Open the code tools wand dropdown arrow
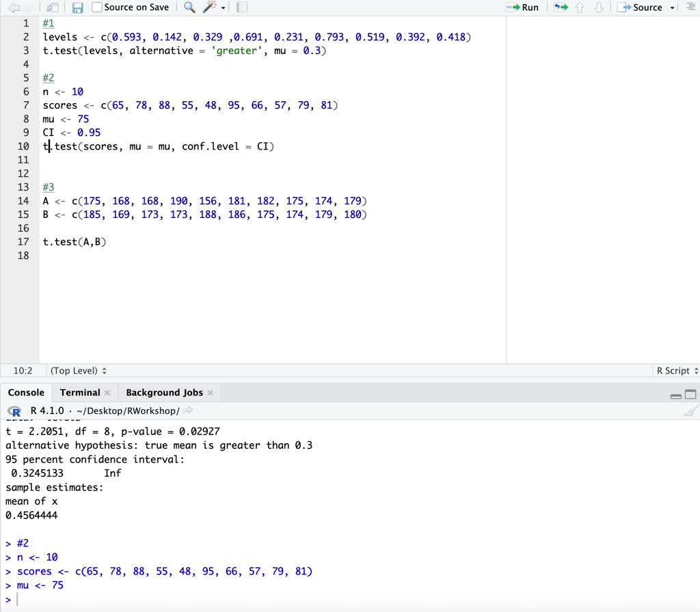The width and height of the screenshot is (700, 612). [x=224, y=8]
